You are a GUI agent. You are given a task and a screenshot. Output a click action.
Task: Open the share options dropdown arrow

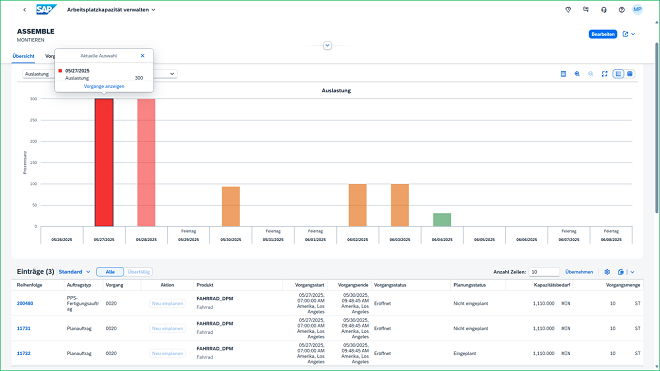[x=633, y=34]
